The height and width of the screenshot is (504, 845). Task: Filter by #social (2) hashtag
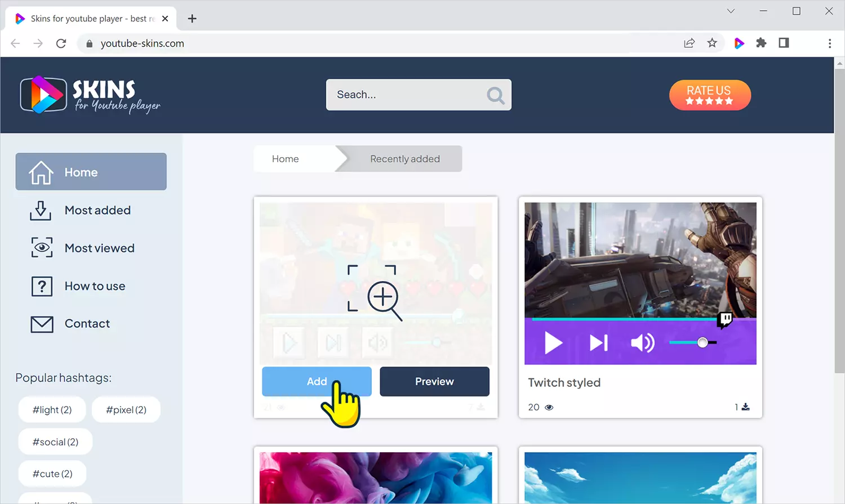55,442
